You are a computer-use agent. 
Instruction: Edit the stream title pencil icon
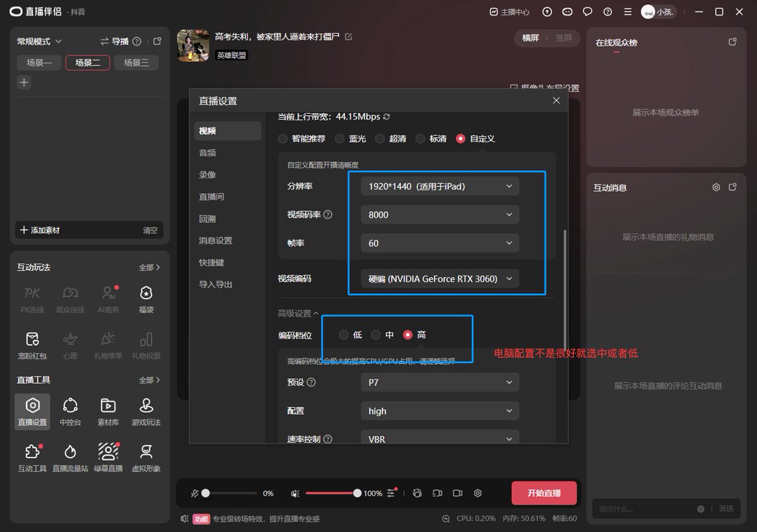pos(349,37)
